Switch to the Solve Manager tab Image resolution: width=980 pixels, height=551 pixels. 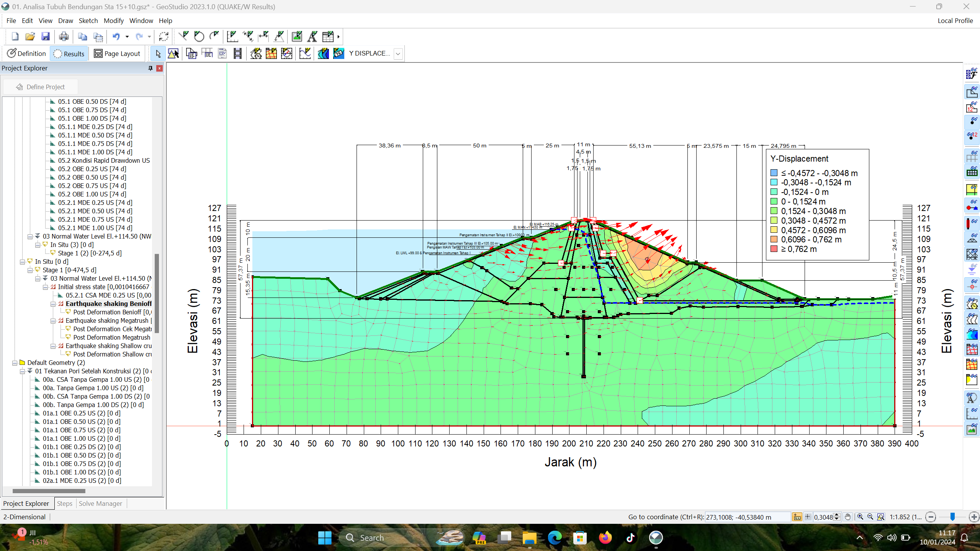point(100,504)
